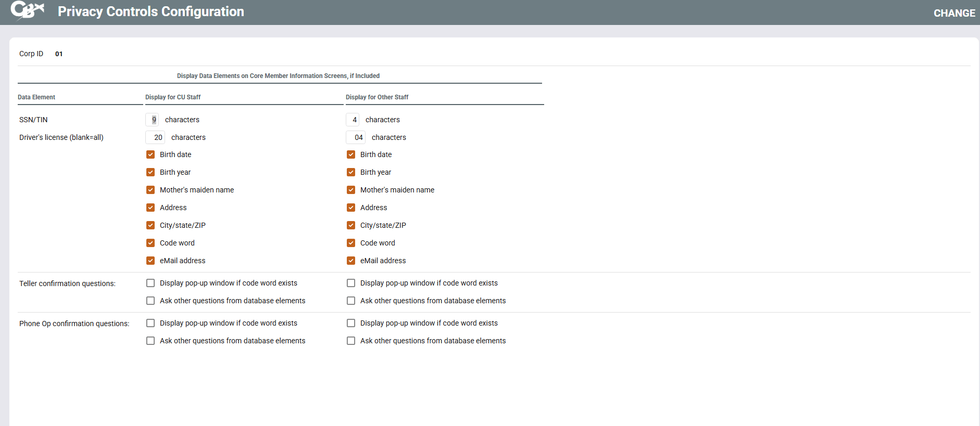980x426 pixels.
Task: Click the CHANGE button in header
Action: coord(954,13)
